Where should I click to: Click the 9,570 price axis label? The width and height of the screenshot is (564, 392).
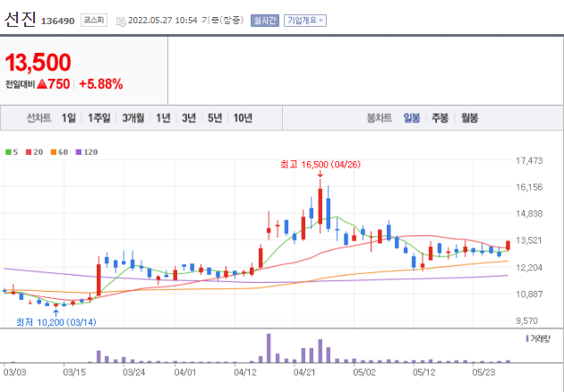(529, 320)
